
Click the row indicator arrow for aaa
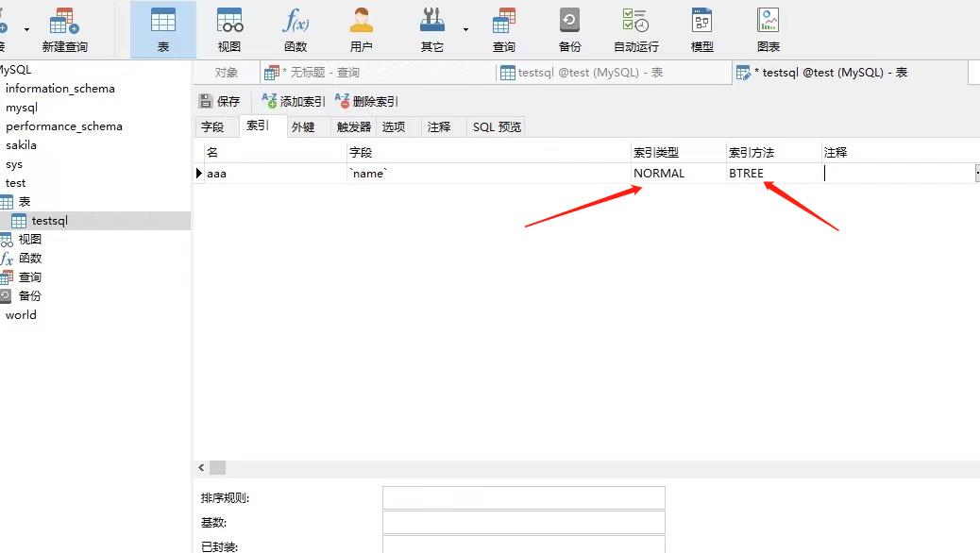(199, 173)
